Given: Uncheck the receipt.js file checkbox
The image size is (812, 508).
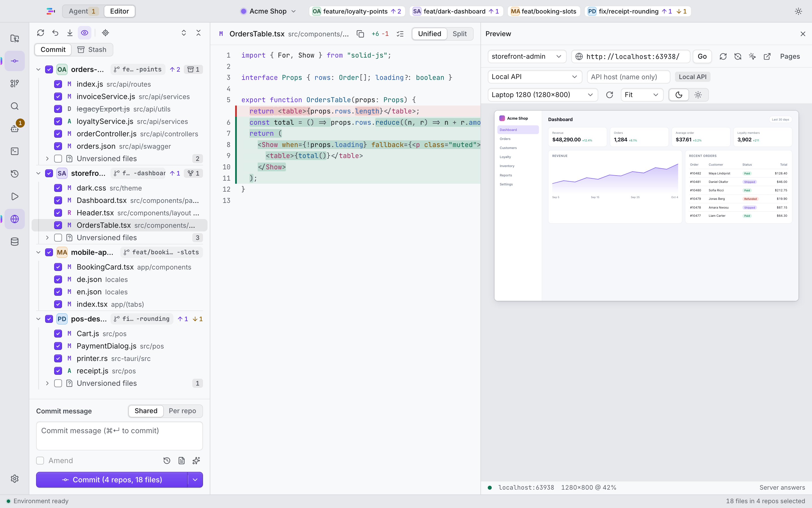Looking at the screenshot, I should tap(58, 371).
